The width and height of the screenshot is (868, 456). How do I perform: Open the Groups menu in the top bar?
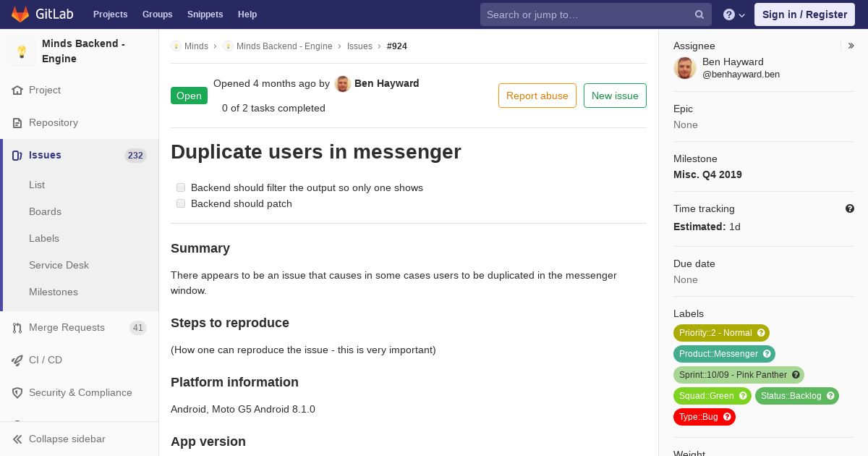pos(157,14)
